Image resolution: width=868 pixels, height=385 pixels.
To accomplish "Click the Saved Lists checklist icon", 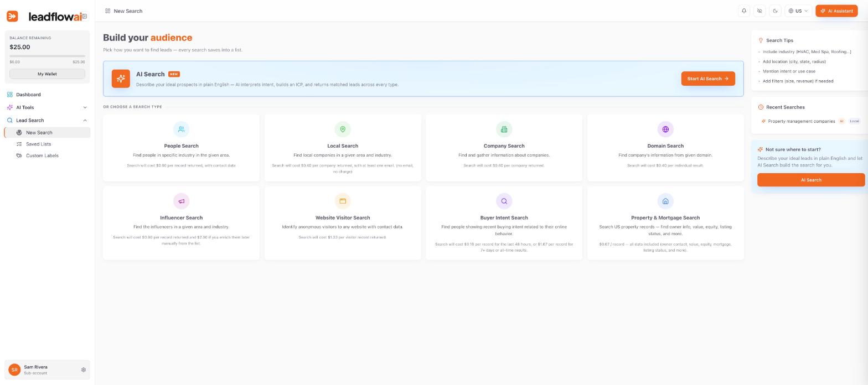I will 19,144.
